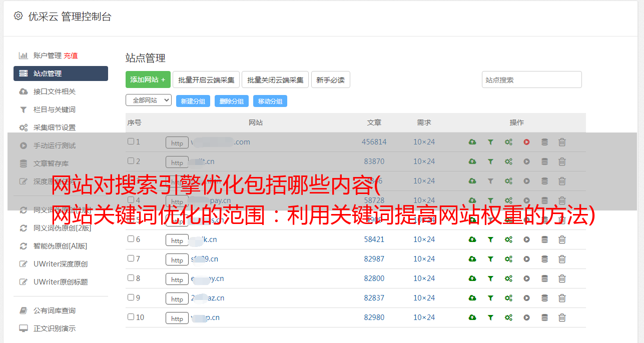Select 站点管理 in the sidebar
Viewport: 644px width, 343px height.
coord(61,73)
